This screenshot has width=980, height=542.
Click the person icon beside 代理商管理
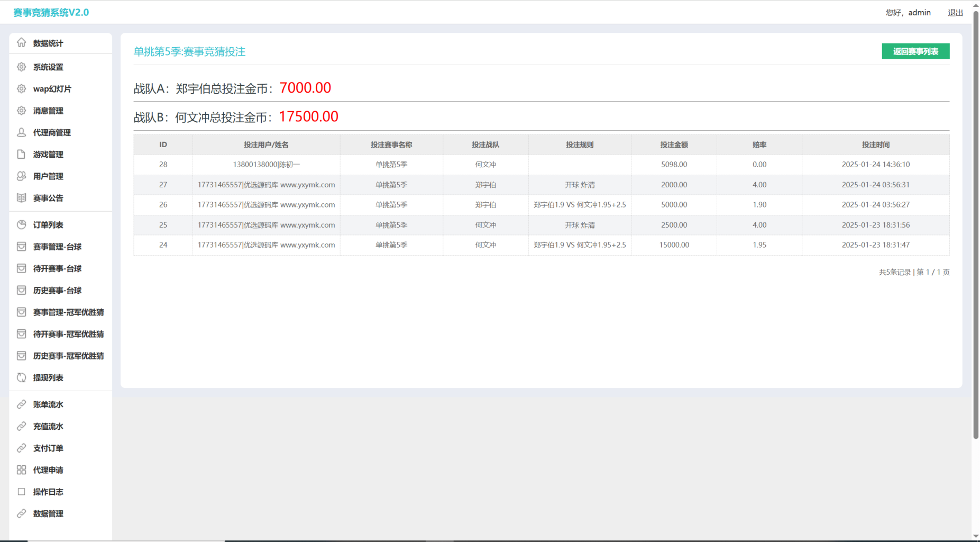[21, 132]
